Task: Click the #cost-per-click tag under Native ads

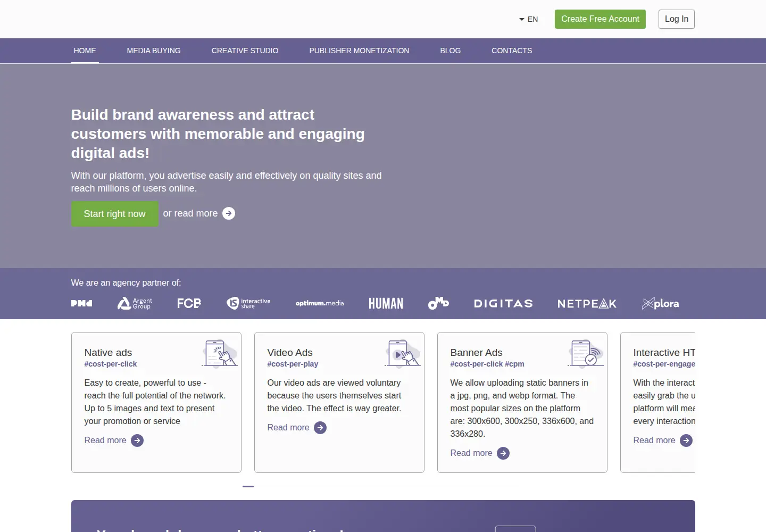Action: pyautogui.click(x=111, y=364)
